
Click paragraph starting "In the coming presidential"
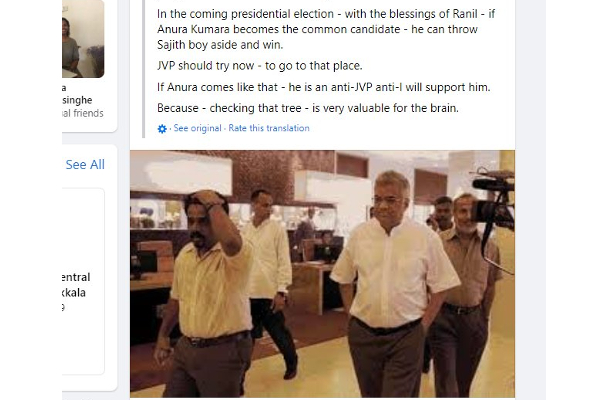326,29
